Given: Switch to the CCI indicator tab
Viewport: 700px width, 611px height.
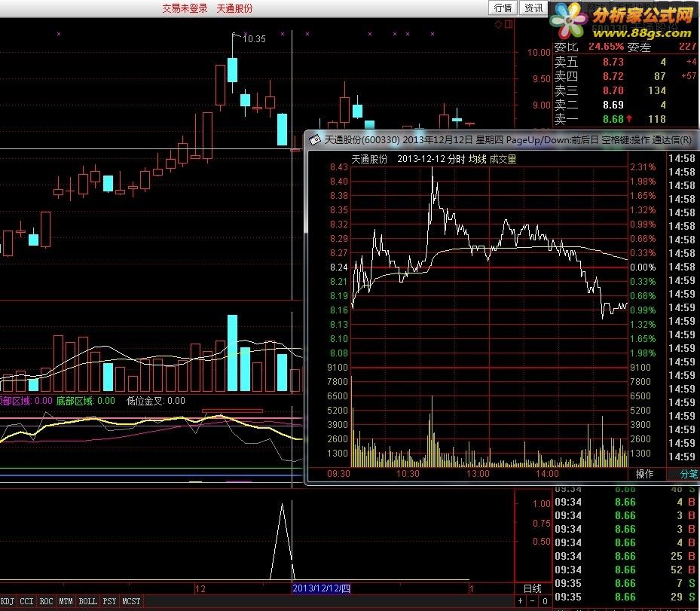Looking at the screenshot, I should pyautogui.click(x=26, y=601).
